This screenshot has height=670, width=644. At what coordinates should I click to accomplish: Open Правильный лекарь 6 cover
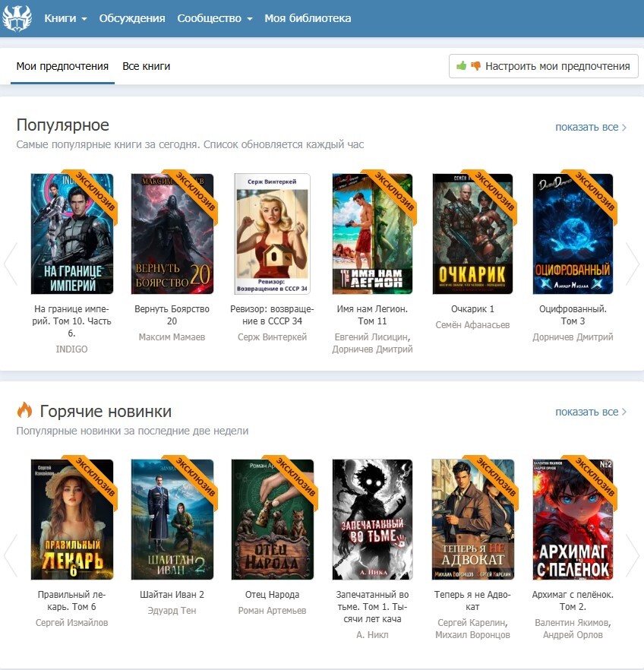point(72,519)
